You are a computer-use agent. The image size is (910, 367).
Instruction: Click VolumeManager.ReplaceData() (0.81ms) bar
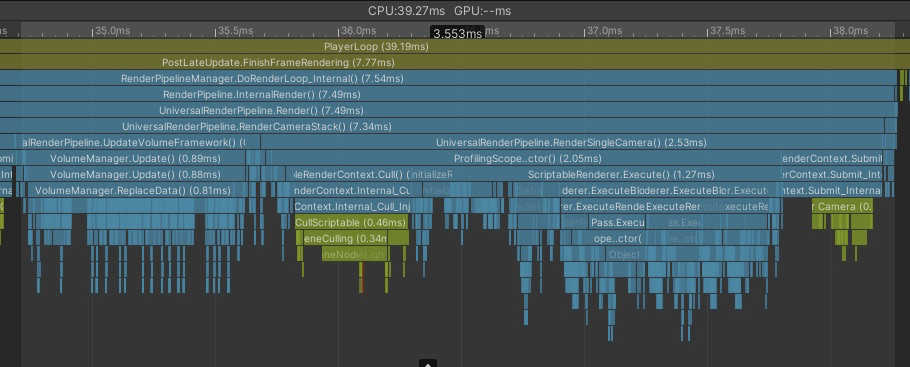(132, 190)
